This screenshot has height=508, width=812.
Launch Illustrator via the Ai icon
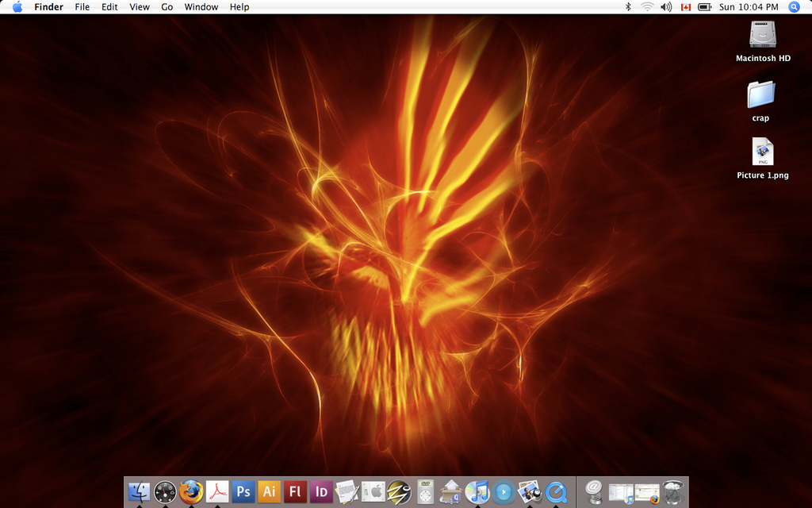[270, 492]
